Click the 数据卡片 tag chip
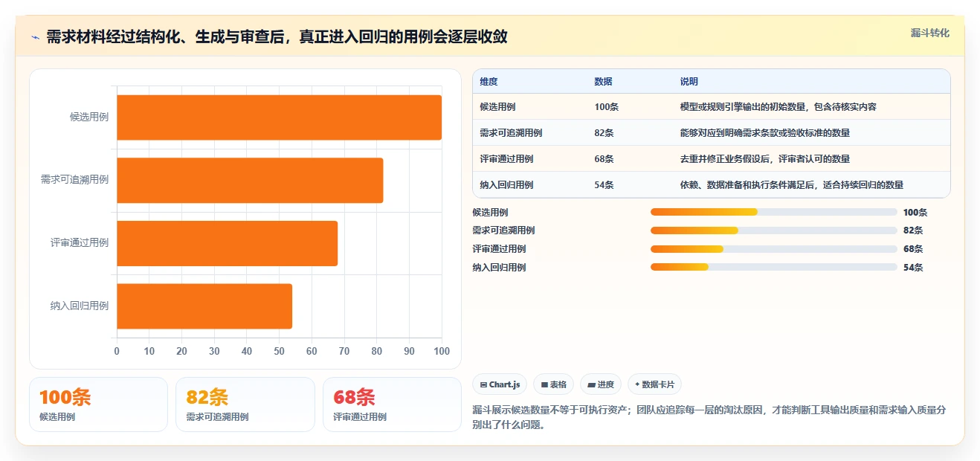Viewport: 980px width, 461px height. pos(654,384)
